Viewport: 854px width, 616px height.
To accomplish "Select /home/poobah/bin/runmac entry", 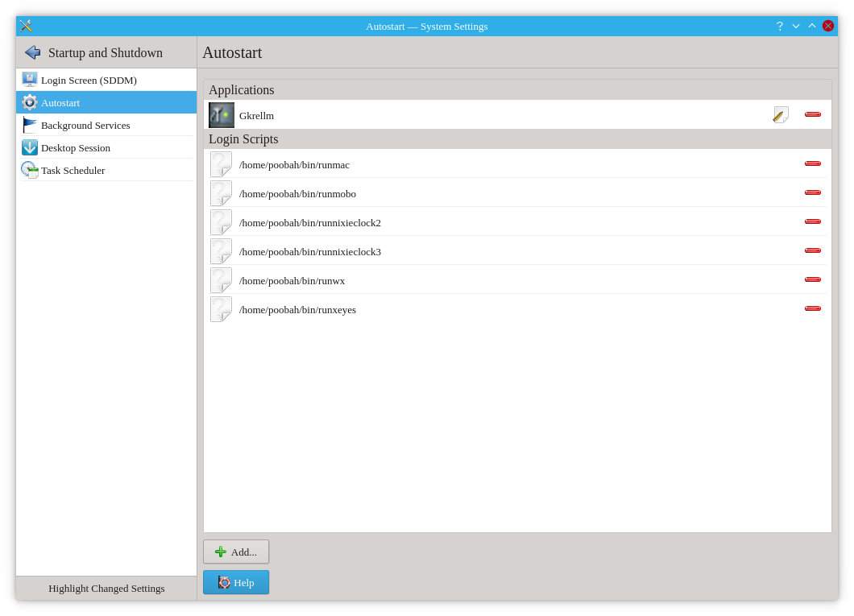I will pyautogui.click(x=517, y=164).
